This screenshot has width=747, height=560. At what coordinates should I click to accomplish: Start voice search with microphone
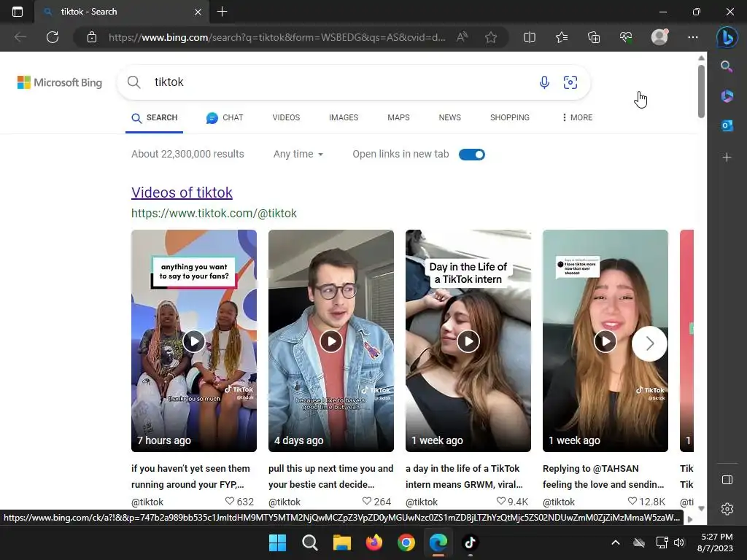pos(544,82)
